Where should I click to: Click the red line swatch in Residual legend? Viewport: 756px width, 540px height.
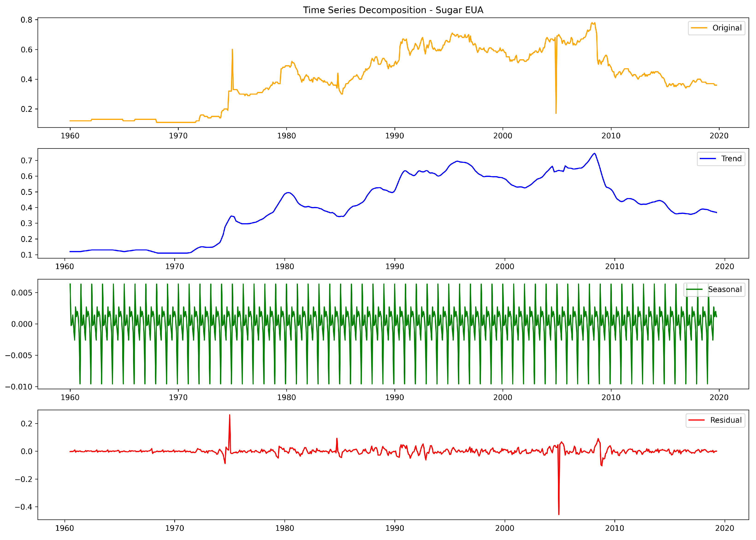point(697,420)
